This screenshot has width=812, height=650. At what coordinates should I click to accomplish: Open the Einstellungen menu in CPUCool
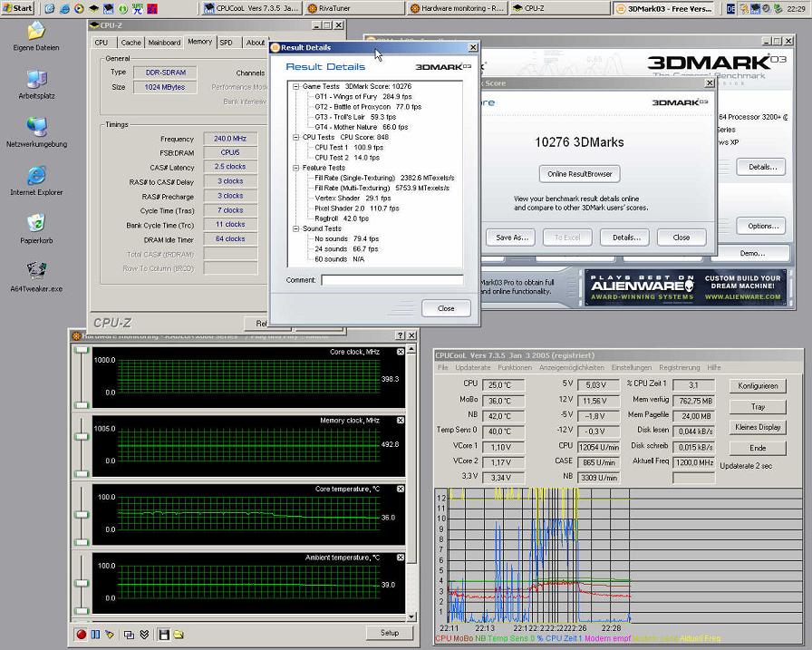[x=632, y=367]
